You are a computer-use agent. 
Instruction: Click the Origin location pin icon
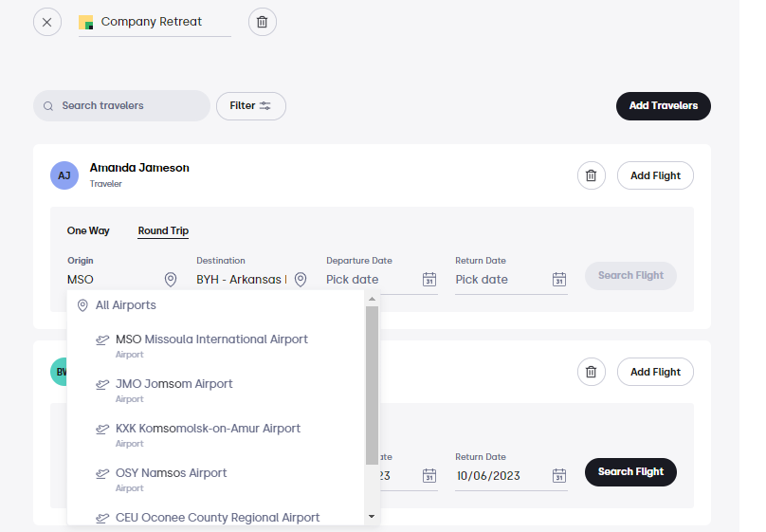171,280
